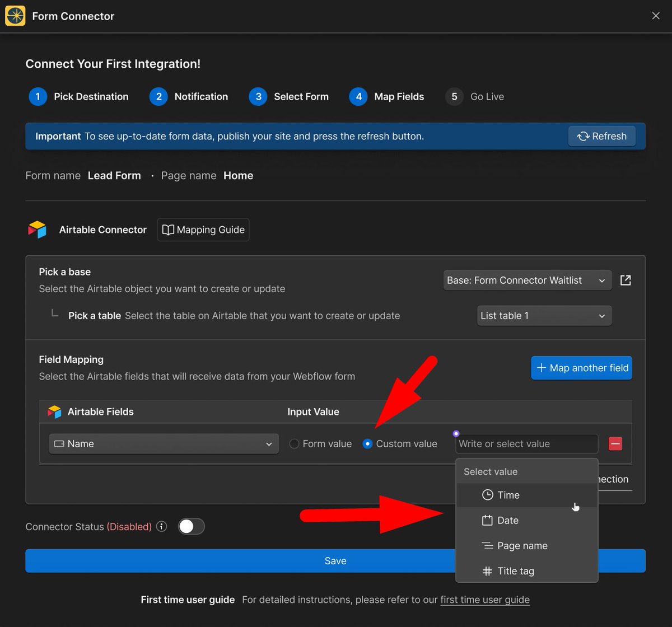Viewport: 672px width, 627px height.
Task: Choose Title tag from the Select value menu
Action: 527,571
